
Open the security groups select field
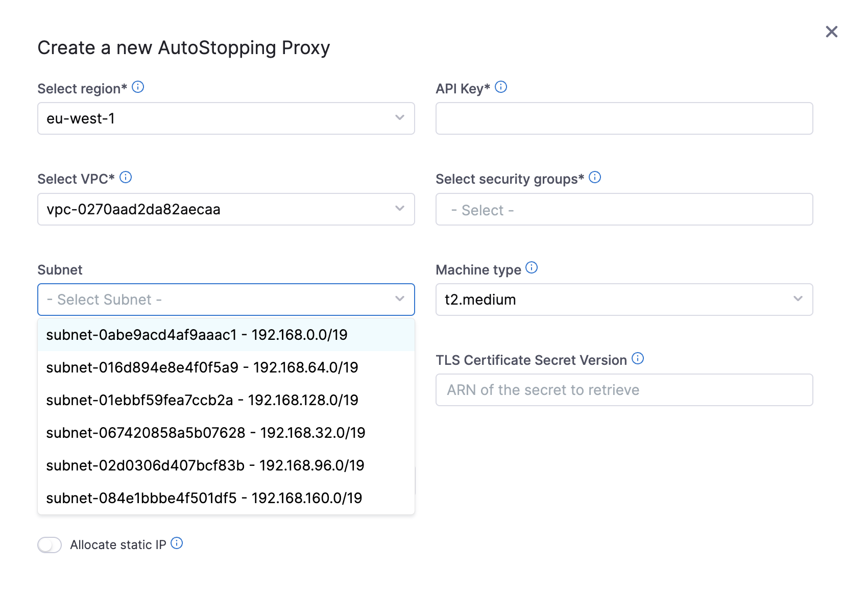click(623, 209)
